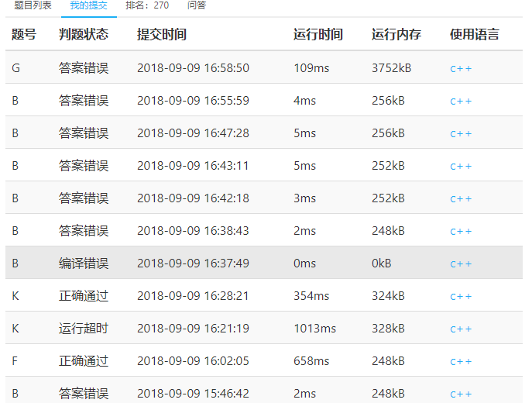The width and height of the screenshot is (532, 403).
Task: Click the 运行时间 column header
Action: tap(318, 35)
